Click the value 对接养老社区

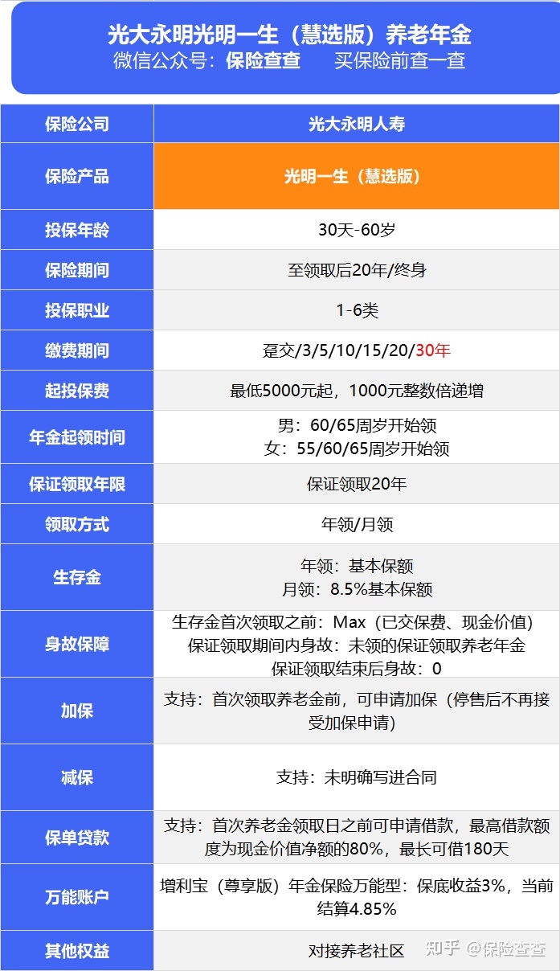tap(357, 951)
